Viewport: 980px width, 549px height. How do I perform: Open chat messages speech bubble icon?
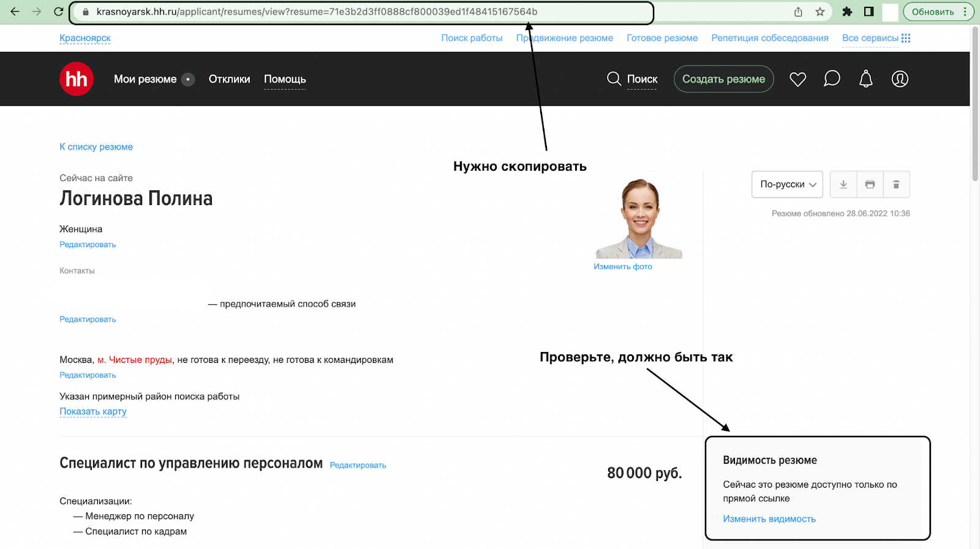(x=832, y=79)
